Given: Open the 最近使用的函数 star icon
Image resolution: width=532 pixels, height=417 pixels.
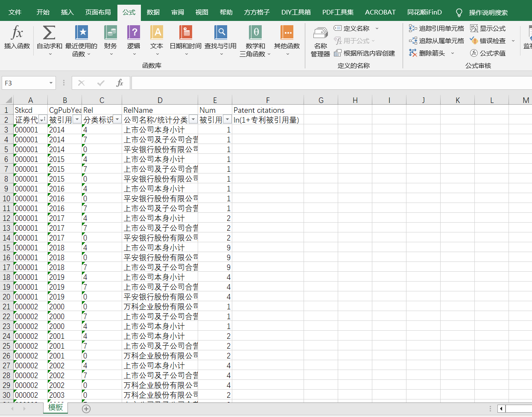Looking at the screenshot, I should pos(81,32).
